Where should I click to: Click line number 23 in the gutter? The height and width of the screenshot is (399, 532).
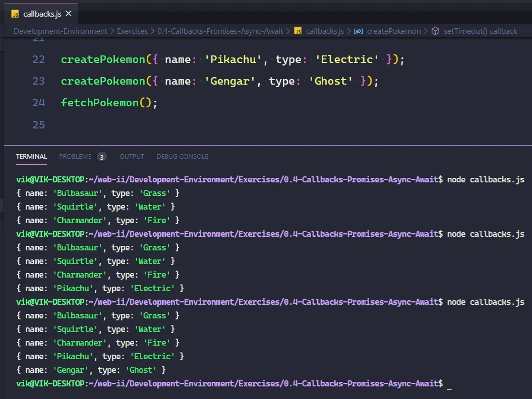pyautogui.click(x=39, y=81)
